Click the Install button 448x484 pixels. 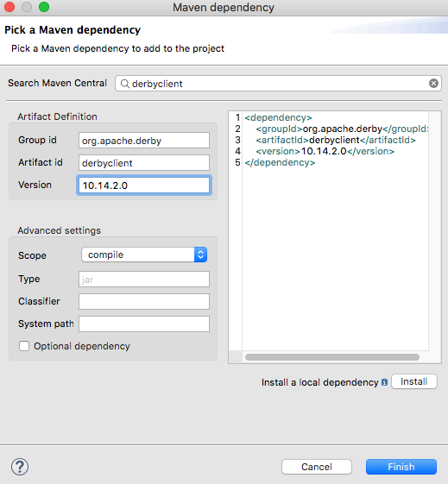414,381
